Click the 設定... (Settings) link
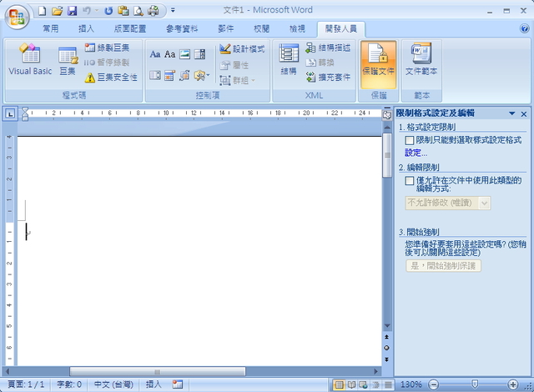 [x=416, y=153]
